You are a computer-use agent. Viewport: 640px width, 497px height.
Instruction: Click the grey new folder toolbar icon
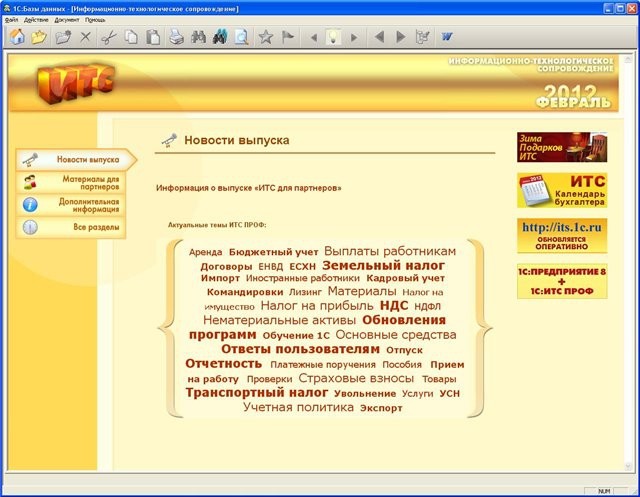pyautogui.click(x=63, y=37)
